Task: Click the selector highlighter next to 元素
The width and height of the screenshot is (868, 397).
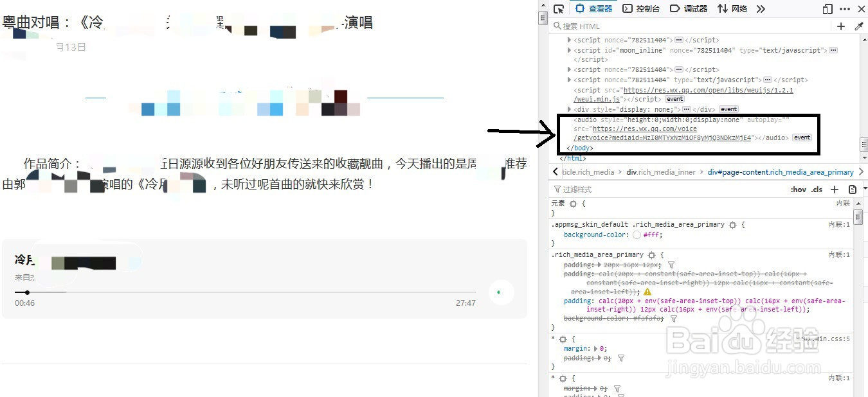Action: [x=573, y=204]
